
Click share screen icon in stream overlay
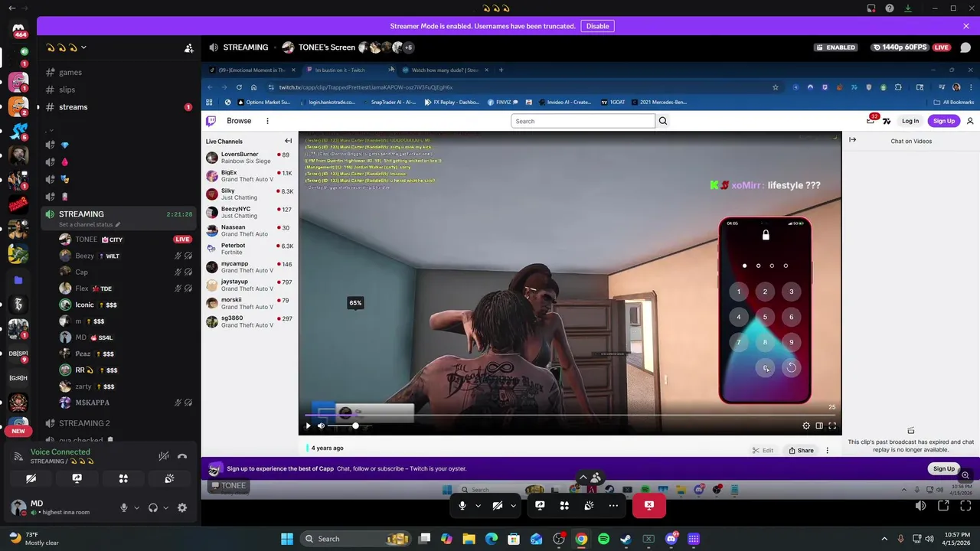tap(540, 505)
